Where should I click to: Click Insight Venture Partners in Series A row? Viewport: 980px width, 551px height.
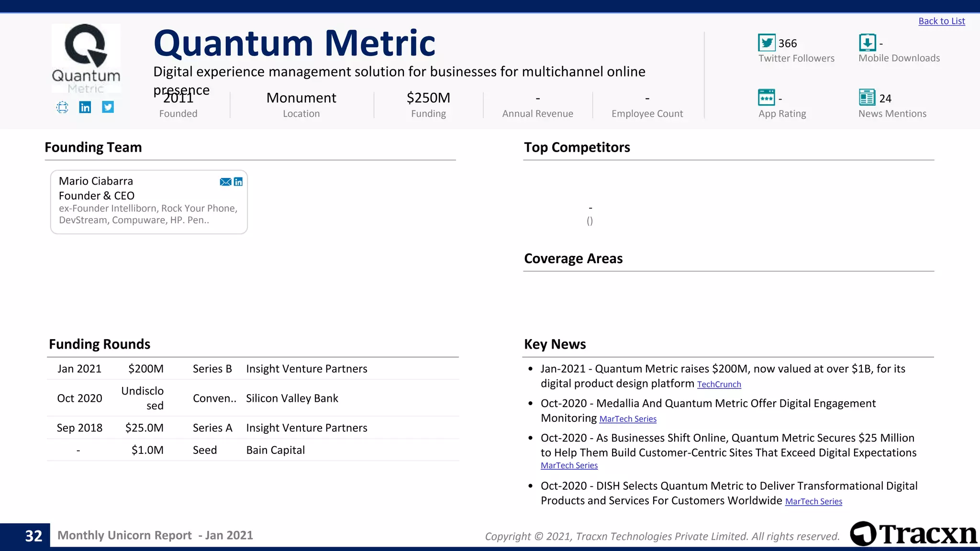pos(307,428)
